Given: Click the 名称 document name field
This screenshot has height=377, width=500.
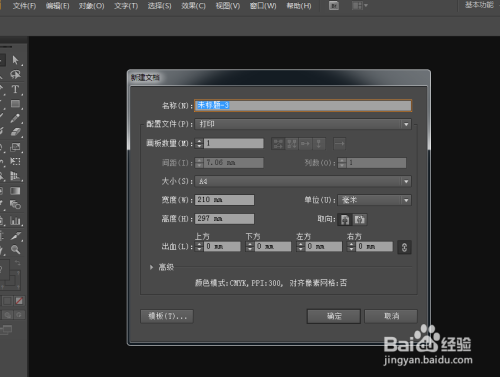Looking at the screenshot, I should point(303,106).
